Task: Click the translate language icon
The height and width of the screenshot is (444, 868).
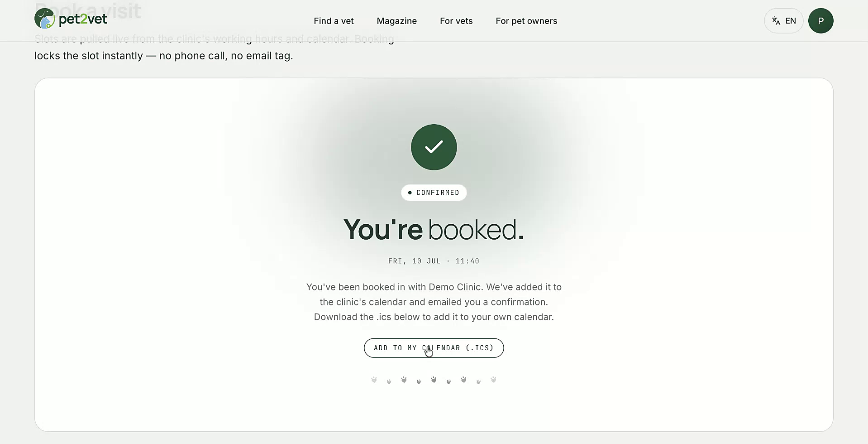Action: click(776, 21)
